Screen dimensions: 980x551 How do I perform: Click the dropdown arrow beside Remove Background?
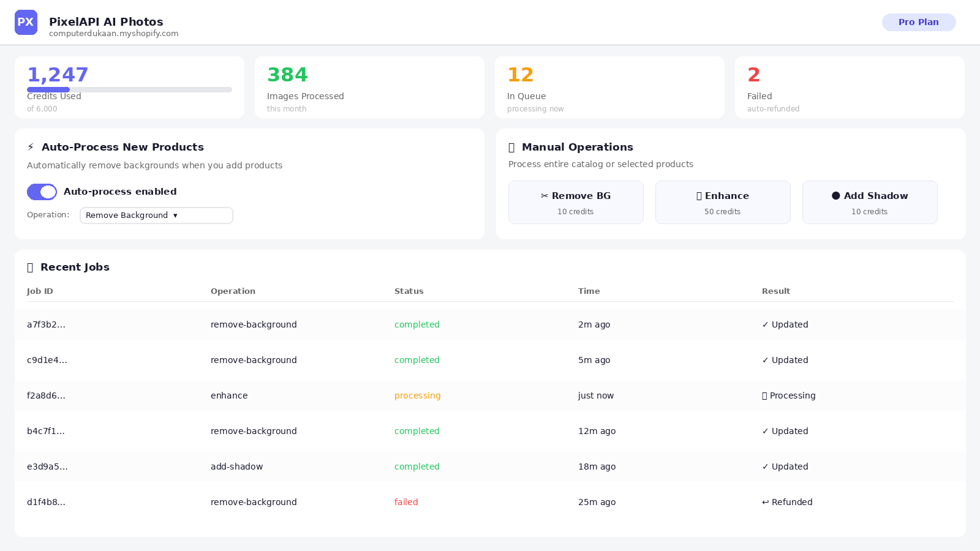tap(175, 216)
